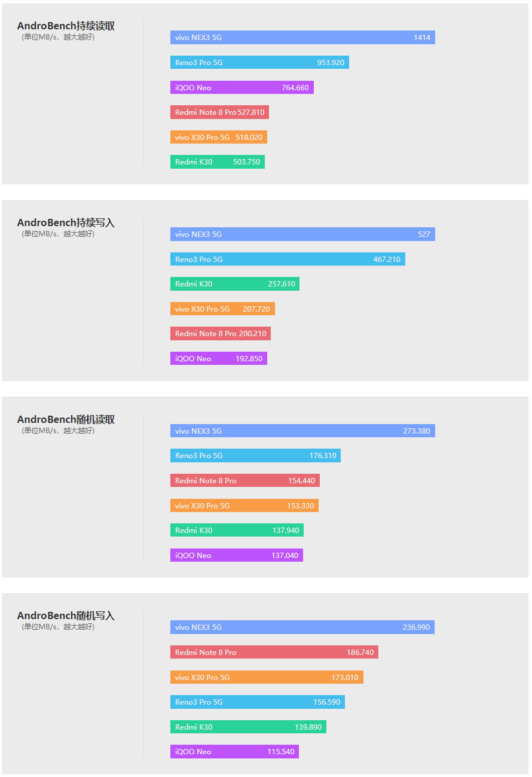Select Reno3 Pro 5G 467.210 bar
Image resolution: width=532 pixels, height=777 pixels.
tap(288, 259)
